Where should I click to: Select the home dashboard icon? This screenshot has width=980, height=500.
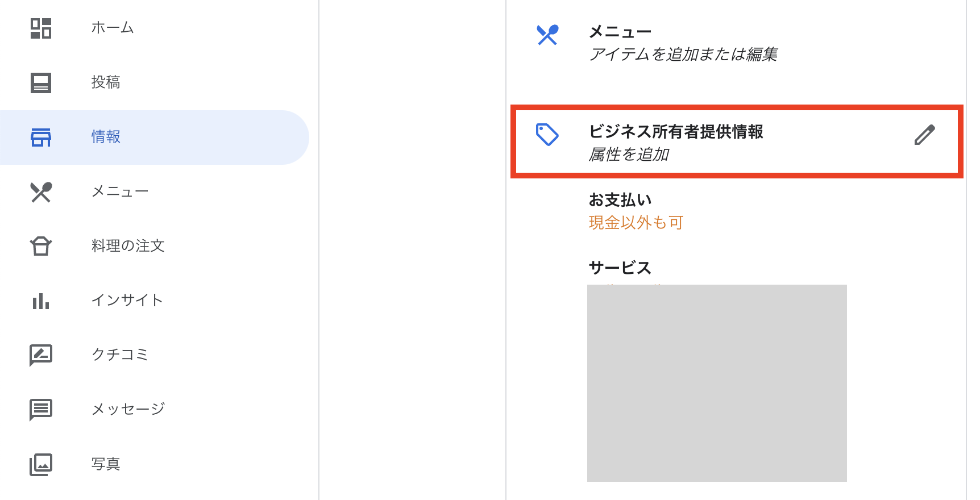click(x=40, y=27)
